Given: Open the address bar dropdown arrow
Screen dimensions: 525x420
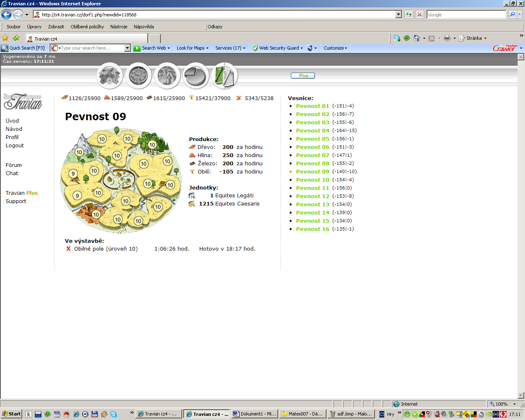Looking at the screenshot, I should click(398, 14).
